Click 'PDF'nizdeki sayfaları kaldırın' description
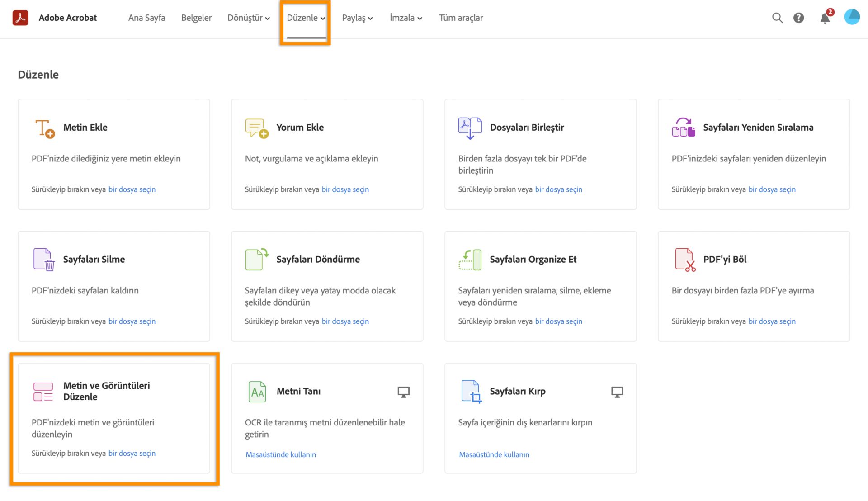Screen dimensions: 868x501 click(x=85, y=291)
